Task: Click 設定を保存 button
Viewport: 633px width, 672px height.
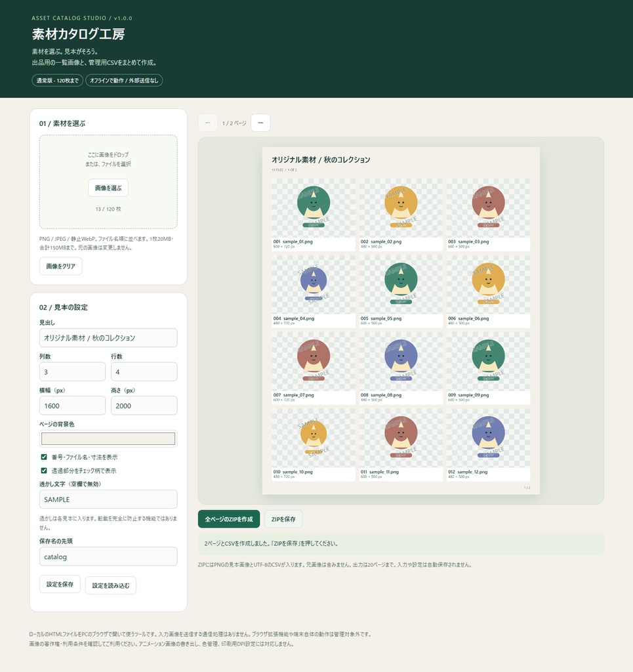Action: click(x=60, y=584)
